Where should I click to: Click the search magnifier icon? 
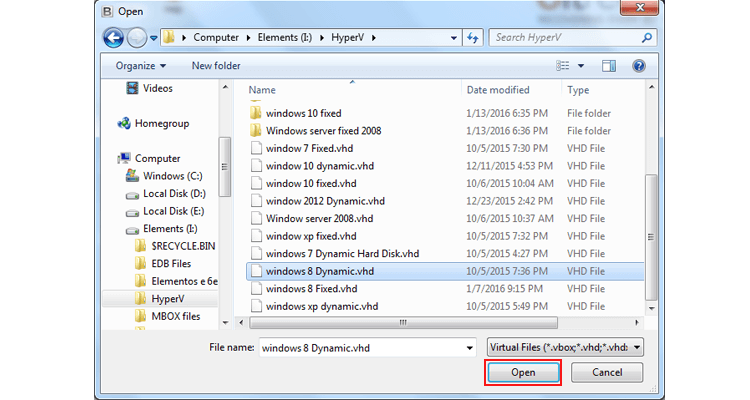(647, 37)
